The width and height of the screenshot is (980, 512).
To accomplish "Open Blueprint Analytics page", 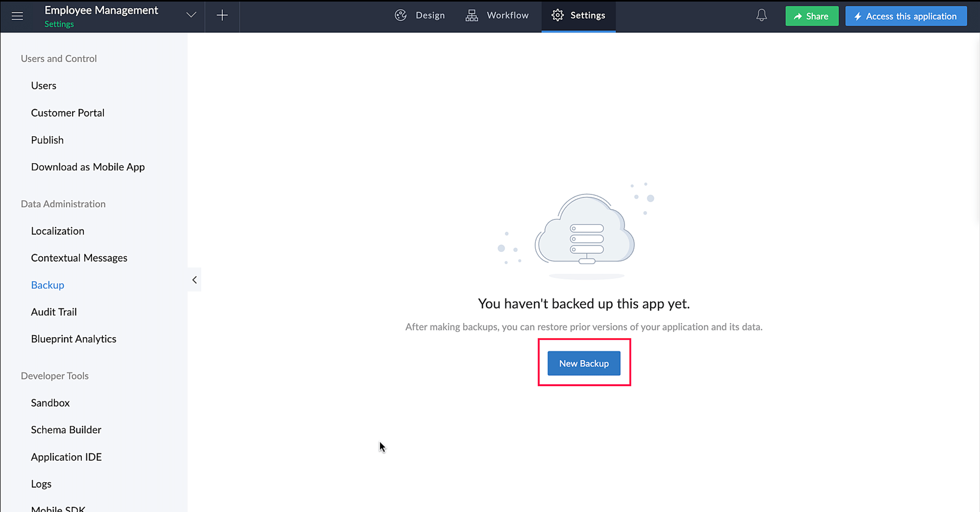I will coord(74,339).
